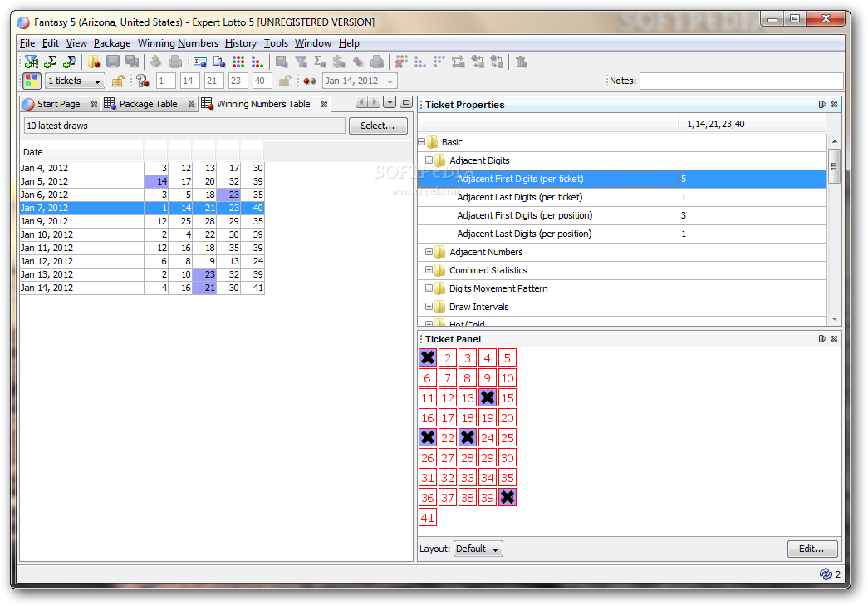Toggle number 2 in the Ticket Panel
868x606 pixels.
coord(448,357)
